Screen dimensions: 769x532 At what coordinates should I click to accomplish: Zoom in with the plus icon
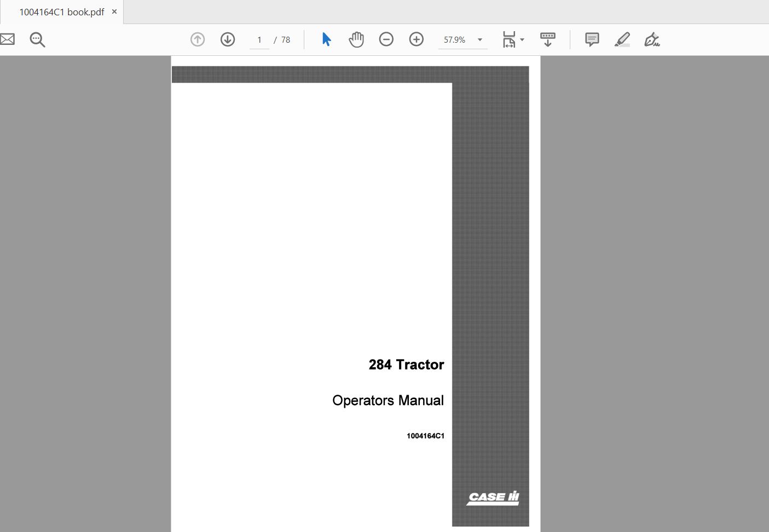[417, 39]
